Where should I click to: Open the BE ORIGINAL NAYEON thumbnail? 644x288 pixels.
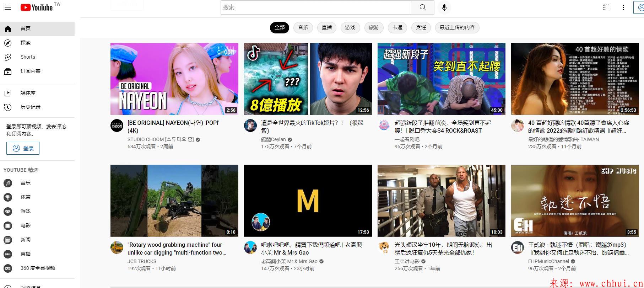click(x=174, y=79)
